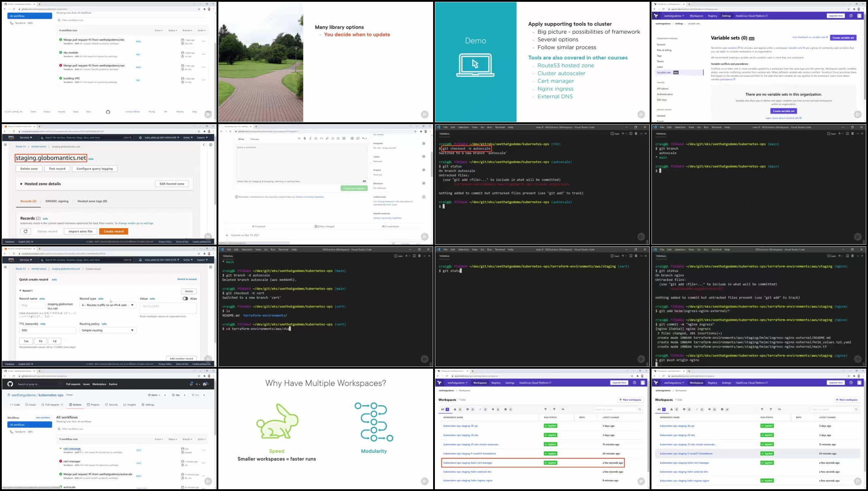Open Global region dropdown on Quick create record page
The height and width of the screenshot is (491, 868).
188,260
